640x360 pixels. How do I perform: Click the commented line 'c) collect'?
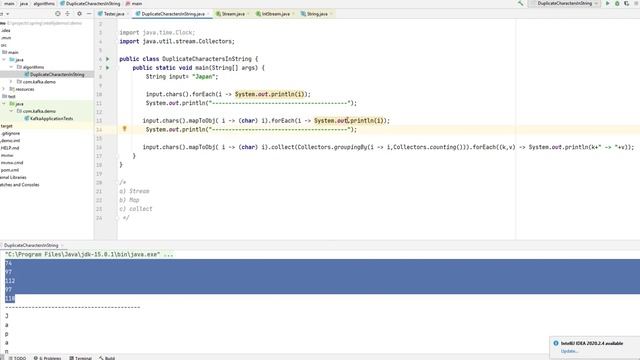[136, 209]
